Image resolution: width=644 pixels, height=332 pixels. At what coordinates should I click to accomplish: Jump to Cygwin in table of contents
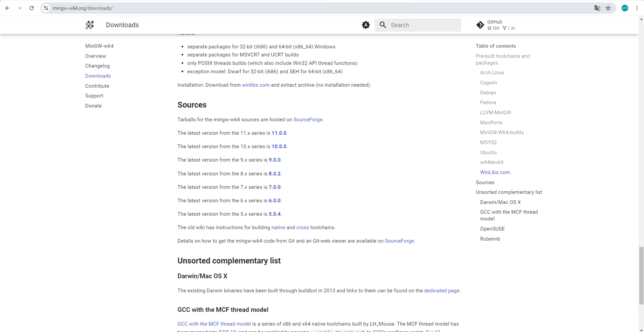[488, 83]
